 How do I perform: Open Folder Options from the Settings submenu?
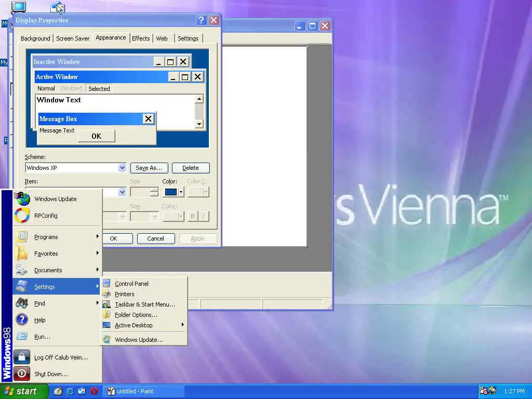click(x=144, y=315)
